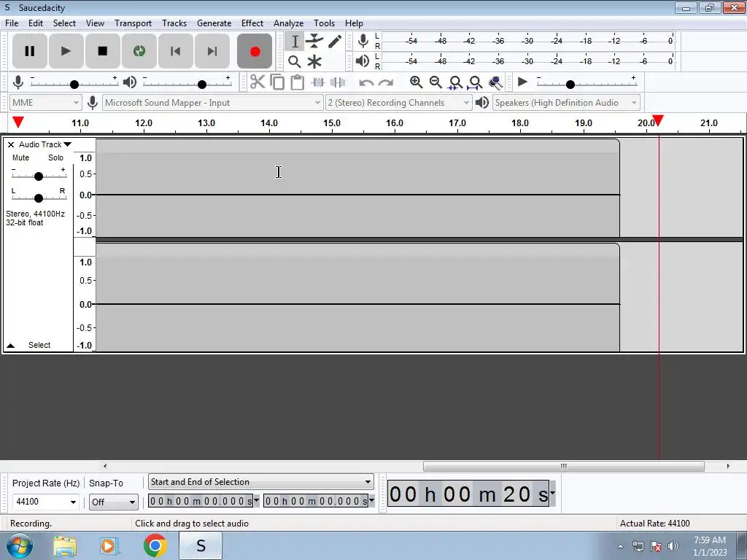Click the Copy icon
This screenshot has width=747, height=560.
277,82
